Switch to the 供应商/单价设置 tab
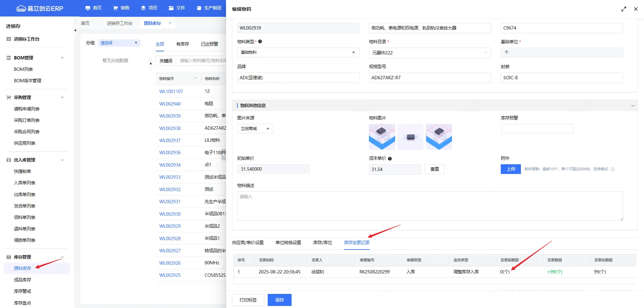The width and height of the screenshot is (644, 308). (248, 243)
